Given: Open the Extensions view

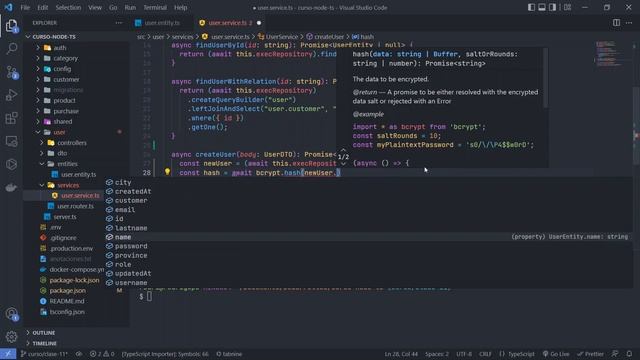Looking at the screenshot, I should (x=11, y=118).
